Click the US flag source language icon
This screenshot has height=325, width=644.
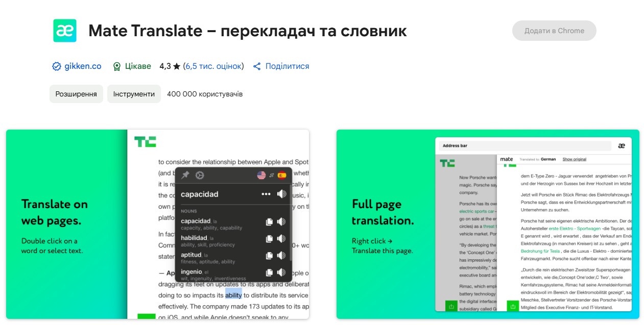(261, 175)
